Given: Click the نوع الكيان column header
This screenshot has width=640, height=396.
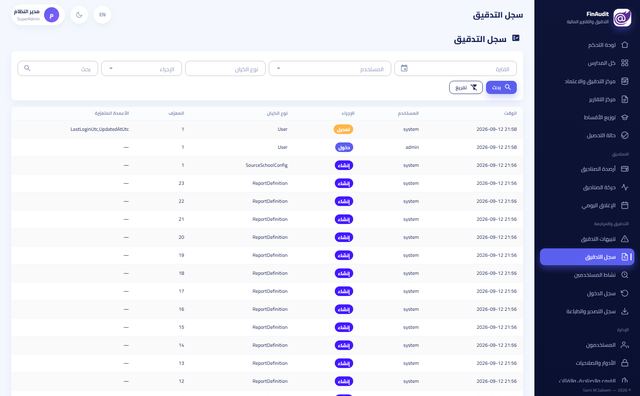Looking at the screenshot, I should pyautogui.click(x=278, y=113).
